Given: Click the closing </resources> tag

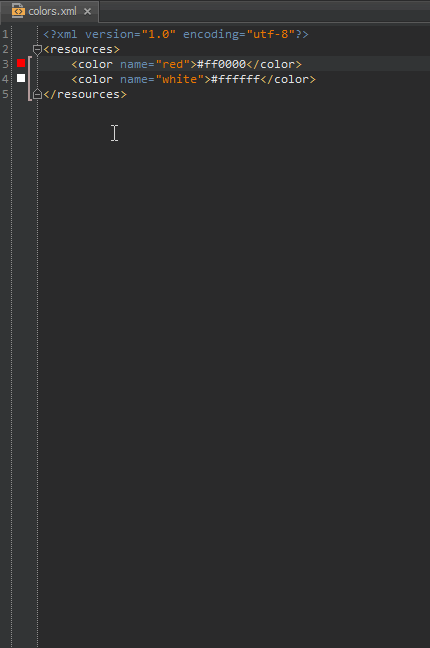Looking at the screenshot, I should (85, 95).
